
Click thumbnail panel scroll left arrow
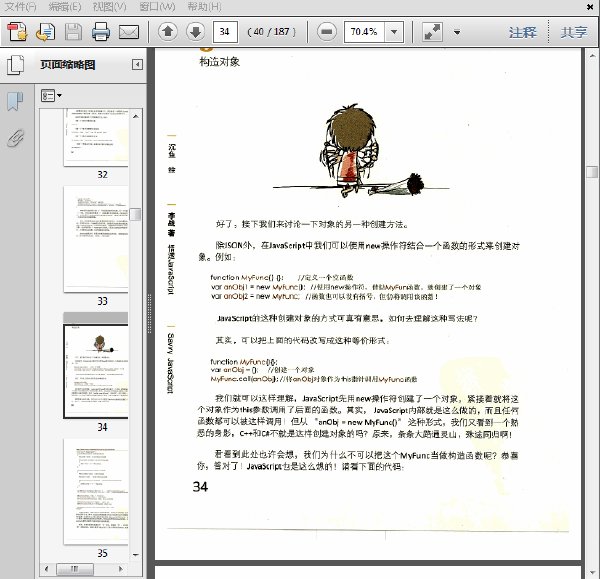click(46, 569)
